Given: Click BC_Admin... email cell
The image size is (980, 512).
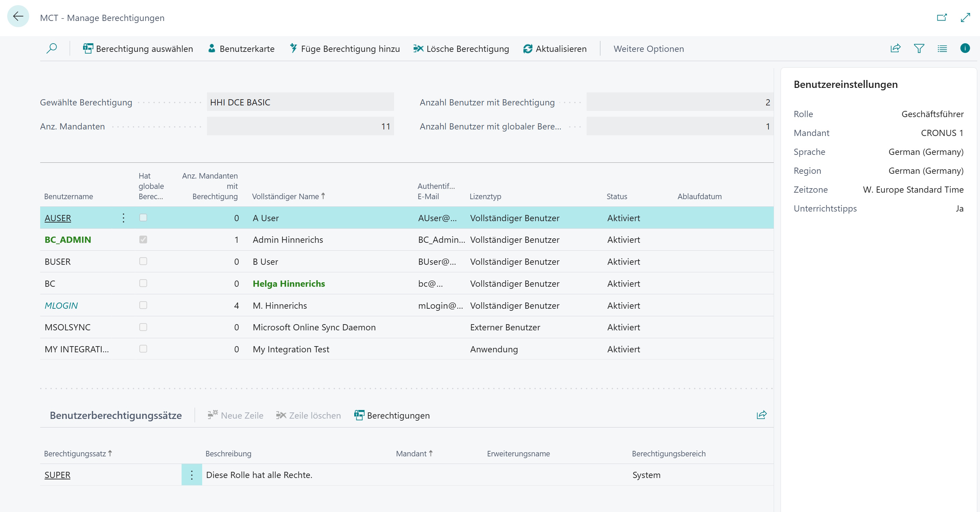Looking at the screenshot, I should pos(441,240).
